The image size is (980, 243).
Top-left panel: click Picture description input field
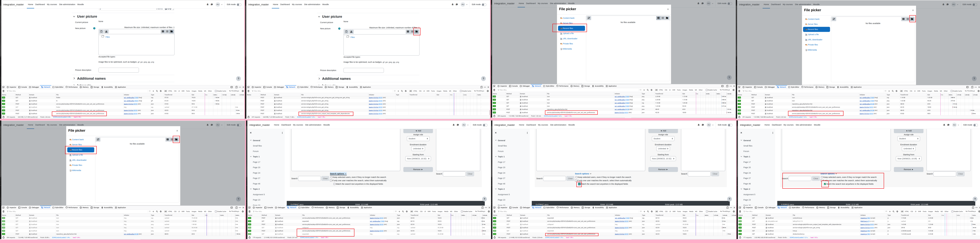click(119, 70)
